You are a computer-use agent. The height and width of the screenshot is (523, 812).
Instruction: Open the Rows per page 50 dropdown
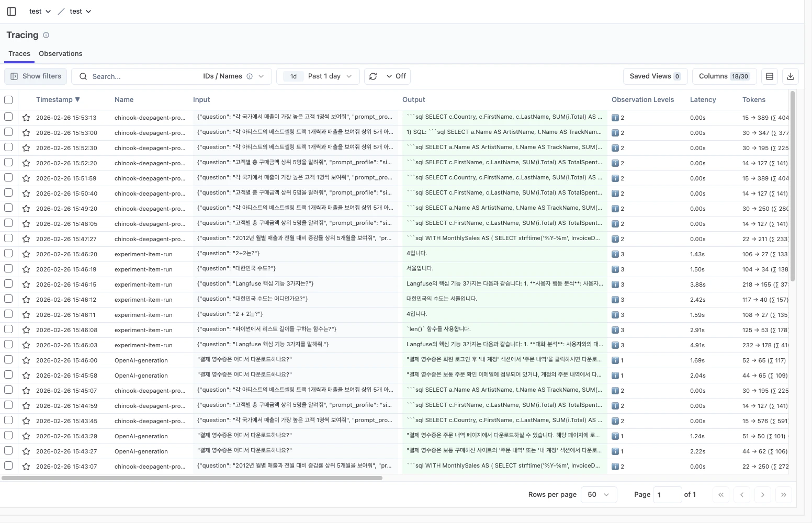599,495
